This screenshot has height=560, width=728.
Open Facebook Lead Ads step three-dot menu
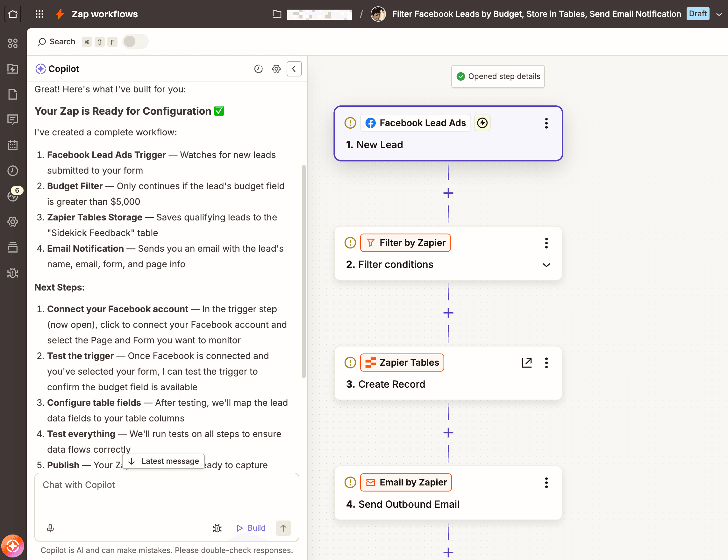tap(546, 123)
